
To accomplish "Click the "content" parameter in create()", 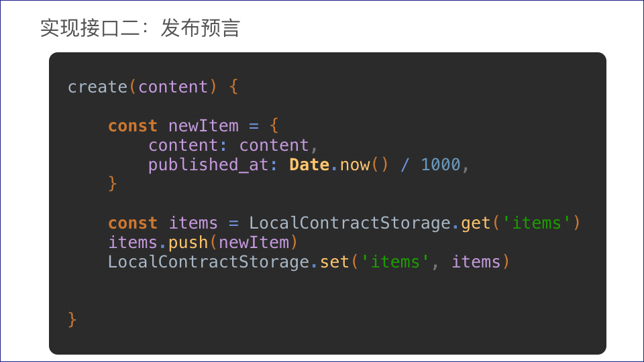I will [x=173, y=87].
